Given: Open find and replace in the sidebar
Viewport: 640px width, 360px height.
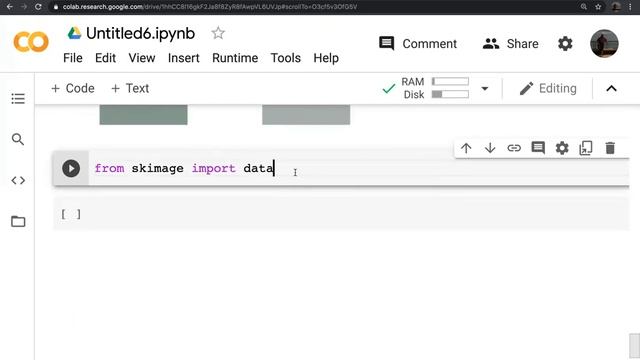Looking at the screenshot, I should pyautogui.click(x=18, y=139).
